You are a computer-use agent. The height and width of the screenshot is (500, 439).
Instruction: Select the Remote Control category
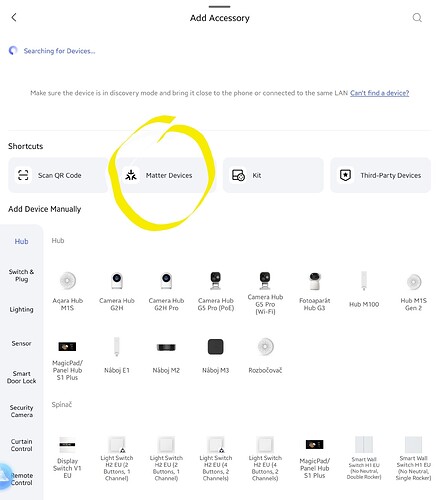click(x=21, y=479)
